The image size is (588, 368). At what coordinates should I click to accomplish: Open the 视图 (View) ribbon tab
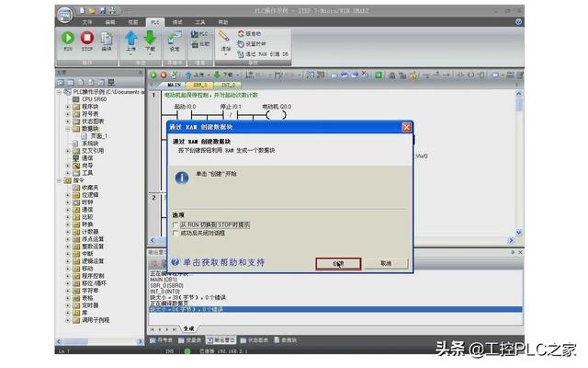[133, 22]
